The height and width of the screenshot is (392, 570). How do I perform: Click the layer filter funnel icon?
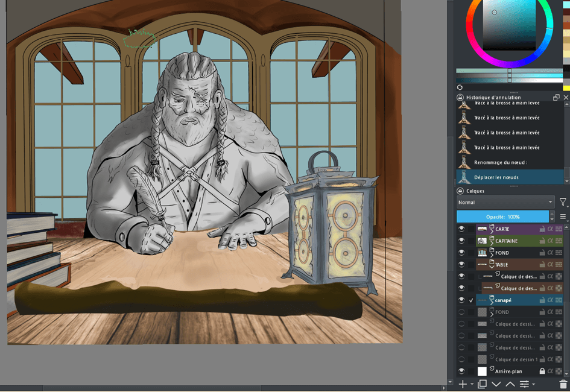pyautogui.click(x=563, y=203)
